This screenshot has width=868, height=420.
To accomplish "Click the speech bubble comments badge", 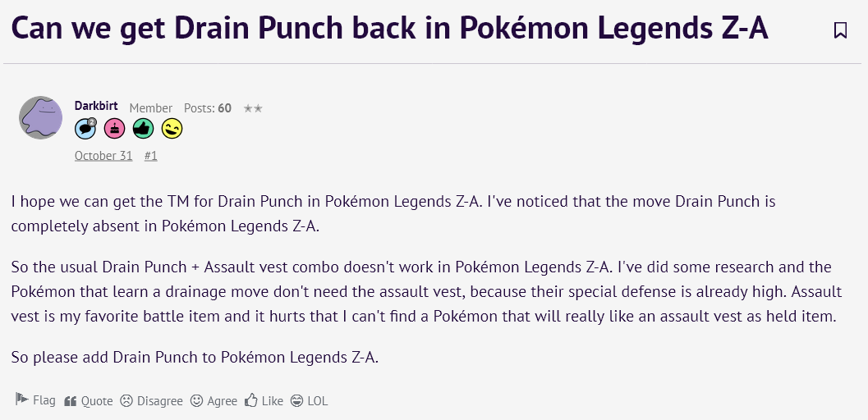I will pos(86,128).
